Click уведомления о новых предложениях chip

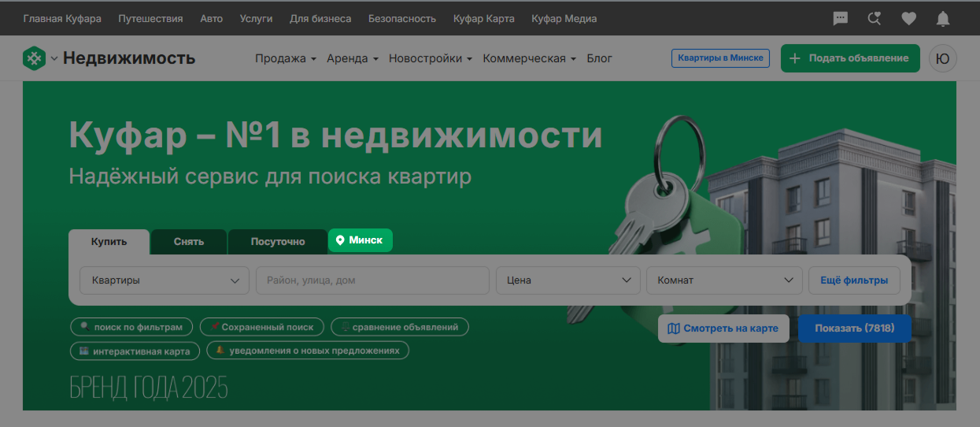pyautogui.click(x=308, y=351)
